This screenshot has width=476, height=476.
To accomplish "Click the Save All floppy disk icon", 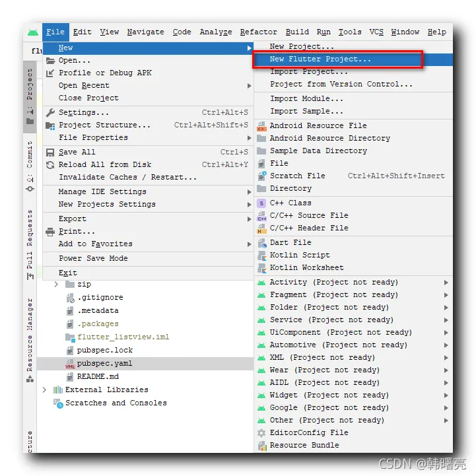I will coord(50,152).
